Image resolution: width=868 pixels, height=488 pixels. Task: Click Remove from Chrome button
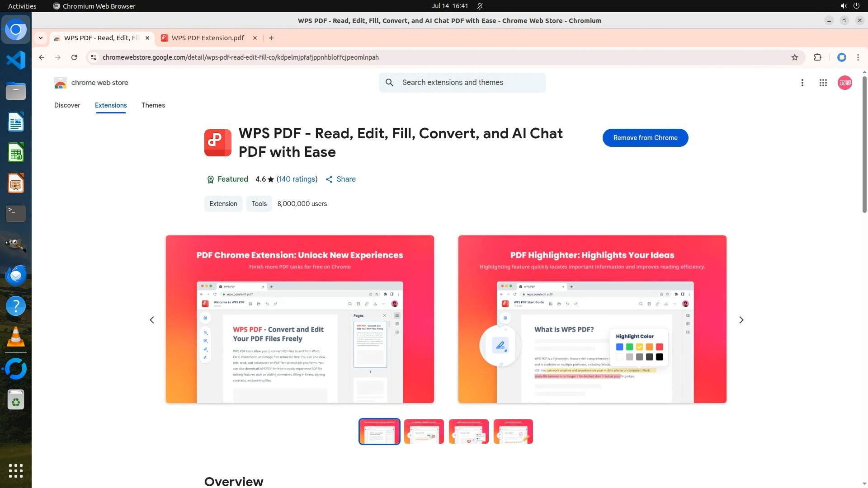(645, 138)
